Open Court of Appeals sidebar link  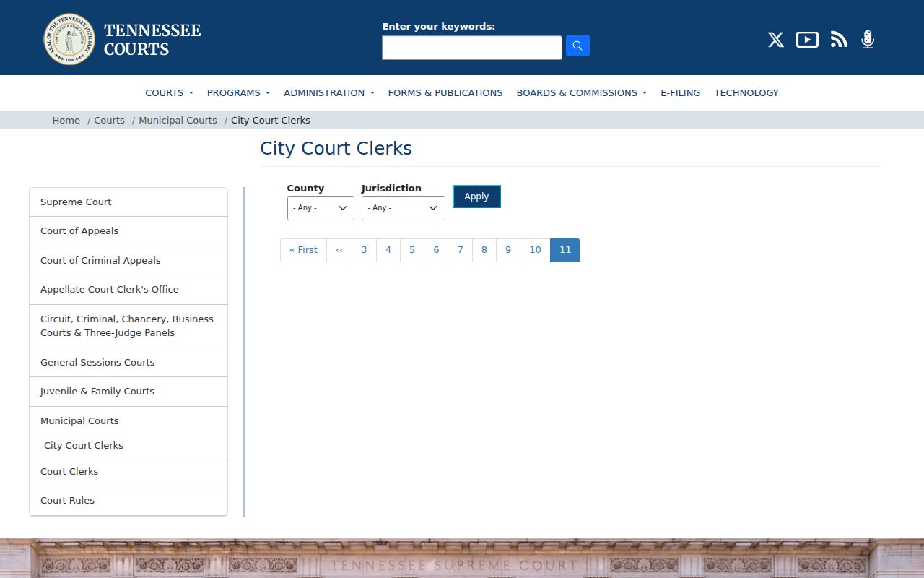[x=128, y=231]
